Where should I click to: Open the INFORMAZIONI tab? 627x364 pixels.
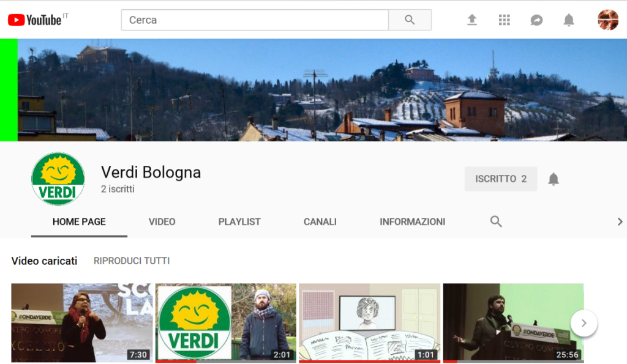(412, 221)
